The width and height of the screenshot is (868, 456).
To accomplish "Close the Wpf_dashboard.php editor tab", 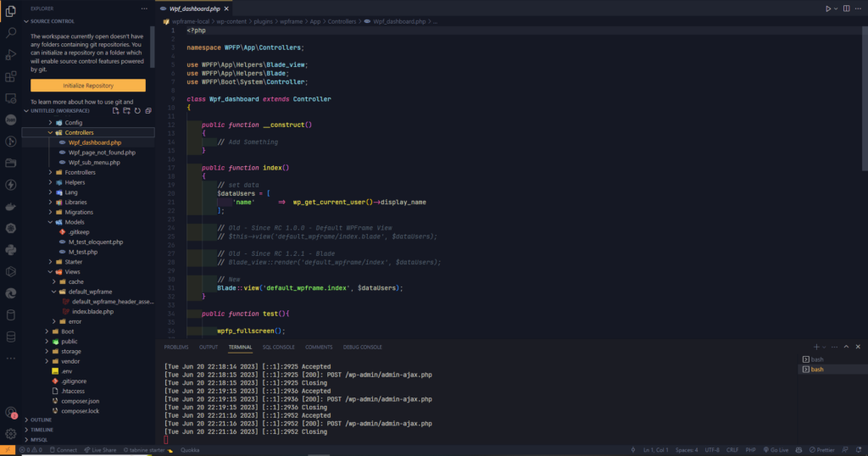I will click(x=226, y=8).
